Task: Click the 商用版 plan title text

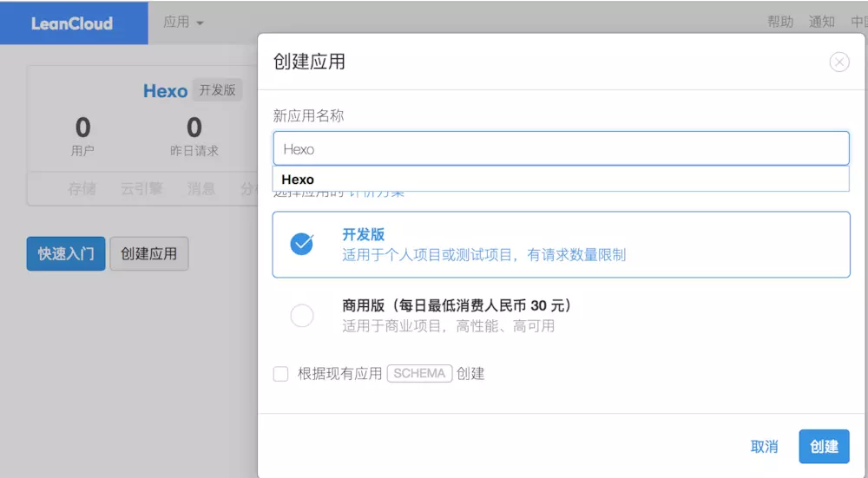Action: click(x=457, y=306)
